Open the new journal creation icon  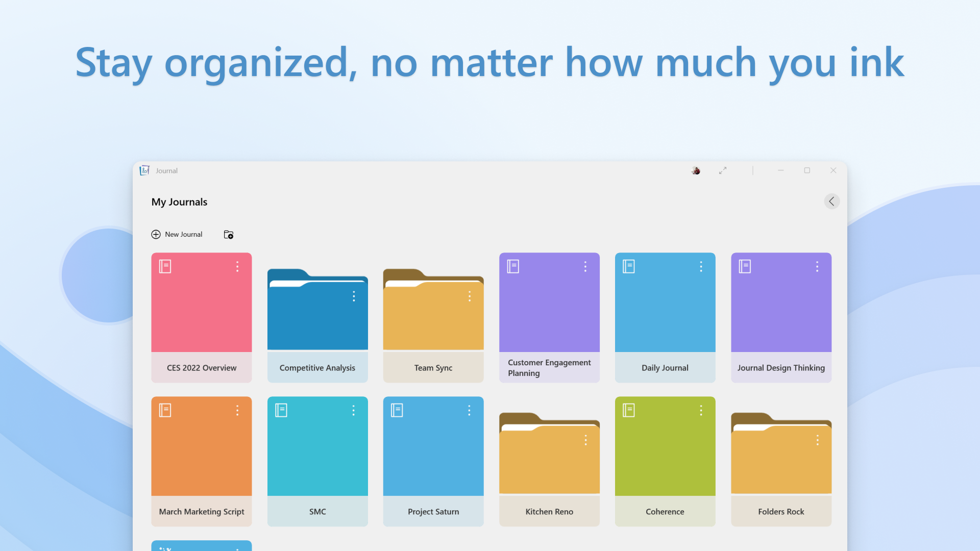click(x=155, y=234)
